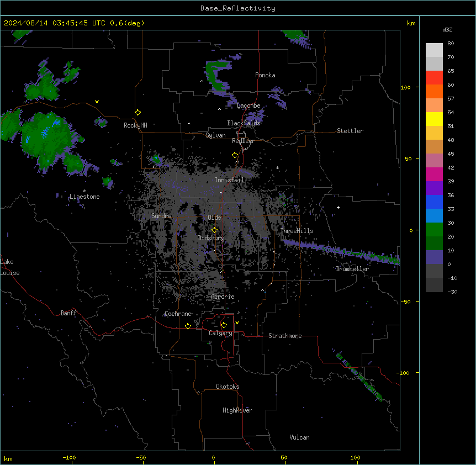The height and width of the screenshot is (465, 476).
Task: Choose the magenta 39–42 dBZ legend swatch
Action: tap(434, 174)
